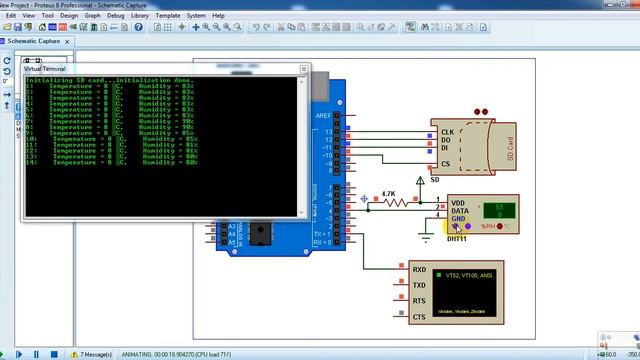This screenshot has height=360, width=640.
Task: Click the rotation angle field
Action: [x=7, y=81]
